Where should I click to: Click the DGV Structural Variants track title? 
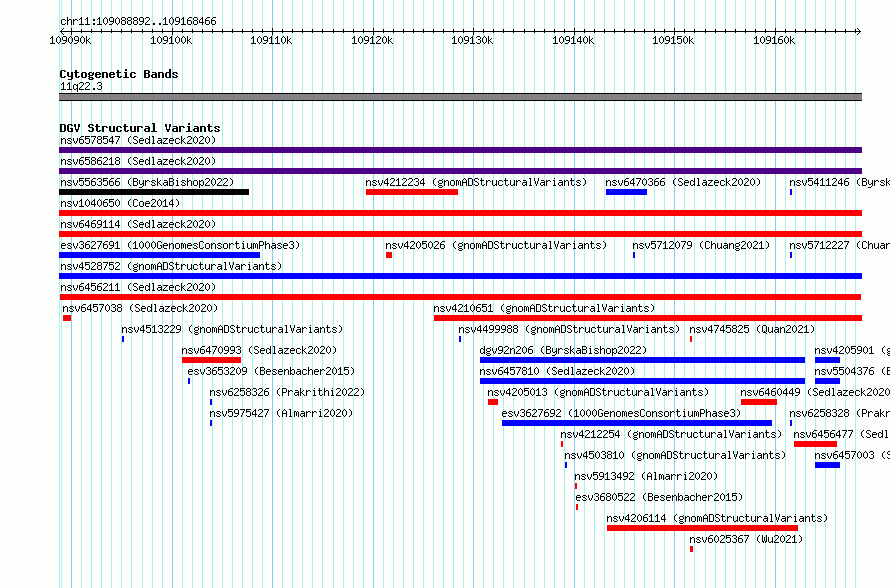point(140,128)
